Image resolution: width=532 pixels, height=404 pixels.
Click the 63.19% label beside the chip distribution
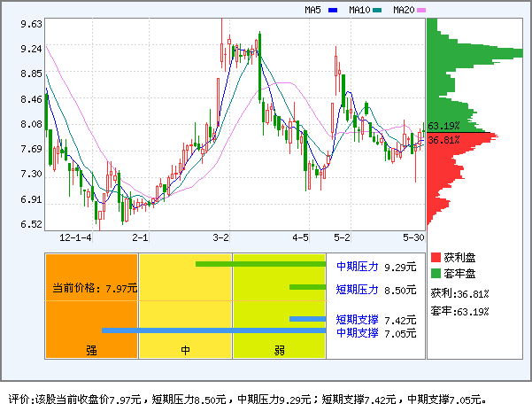point(443,126)
